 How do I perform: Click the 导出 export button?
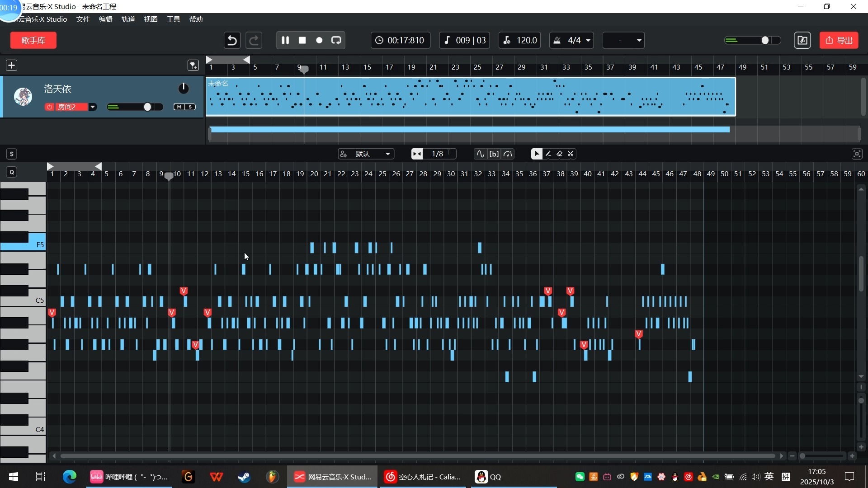[839, 40]
